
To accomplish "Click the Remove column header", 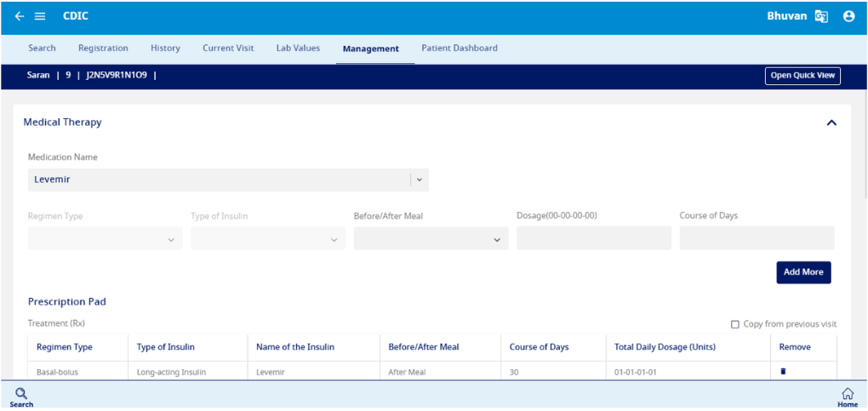I will [795, 347].
